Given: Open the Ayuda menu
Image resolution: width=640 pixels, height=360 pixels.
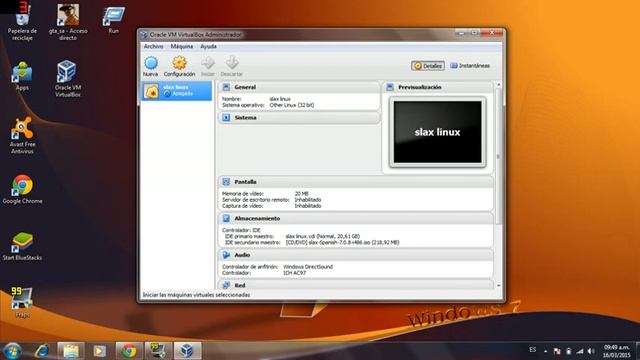Looking at the screenshot, I should [208, 47].
